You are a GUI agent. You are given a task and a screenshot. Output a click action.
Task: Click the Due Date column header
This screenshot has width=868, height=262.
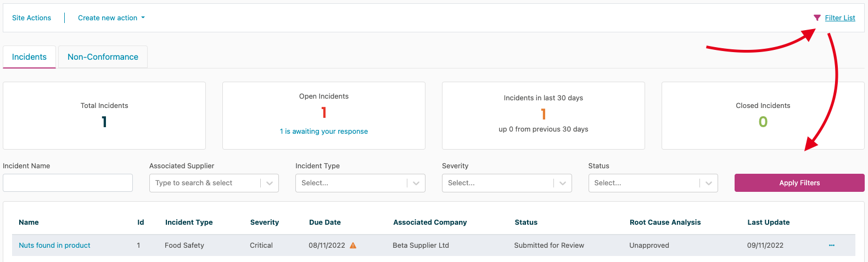pos(324,223)
